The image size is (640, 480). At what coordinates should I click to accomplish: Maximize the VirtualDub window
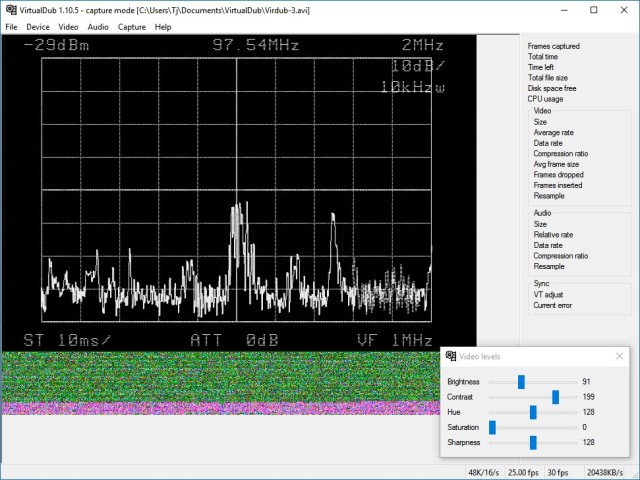coord(593,10)
